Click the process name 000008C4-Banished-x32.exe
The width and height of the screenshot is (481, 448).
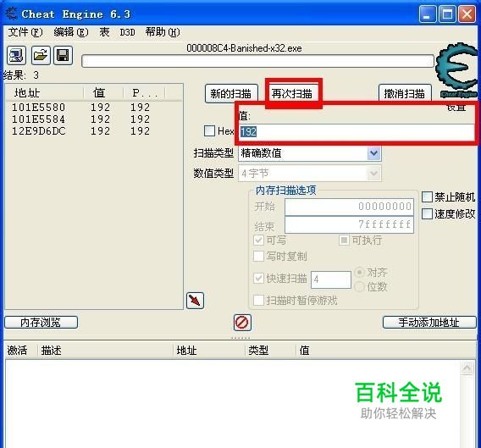click(244, 48)
